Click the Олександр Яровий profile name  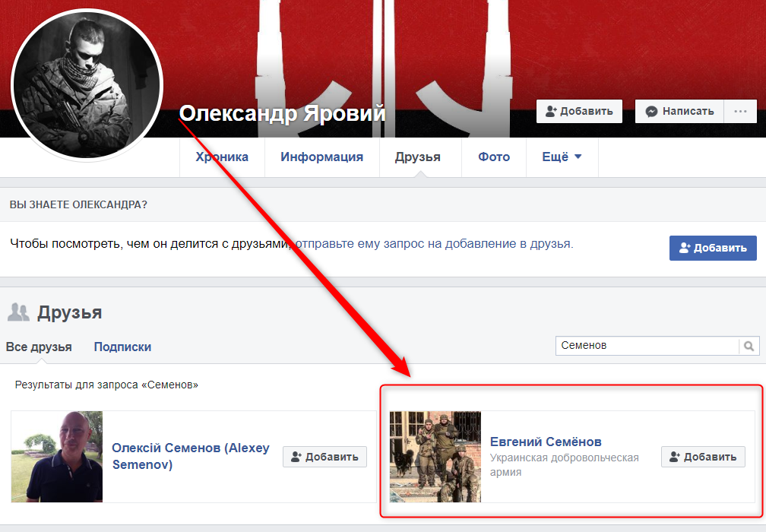[283, 114]
